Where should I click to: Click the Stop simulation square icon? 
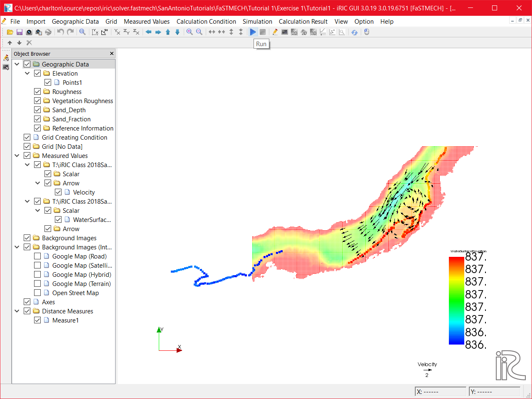[263, 32]
